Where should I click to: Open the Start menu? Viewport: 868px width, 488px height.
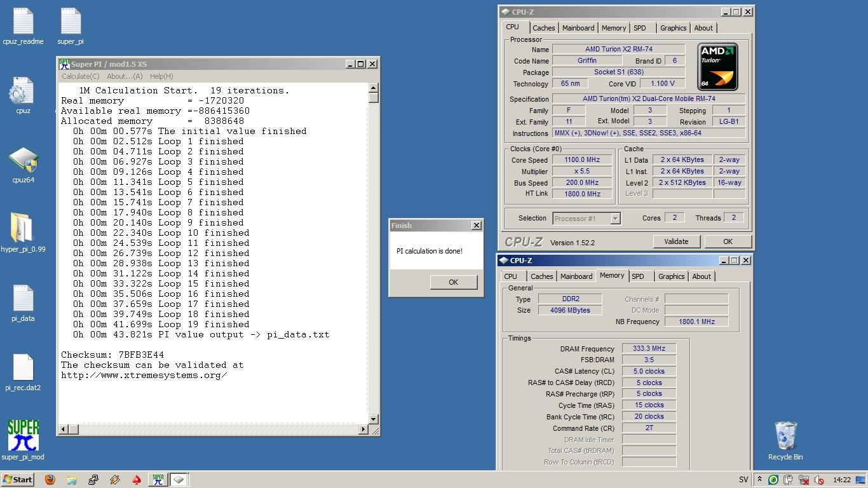coord(18,480)
